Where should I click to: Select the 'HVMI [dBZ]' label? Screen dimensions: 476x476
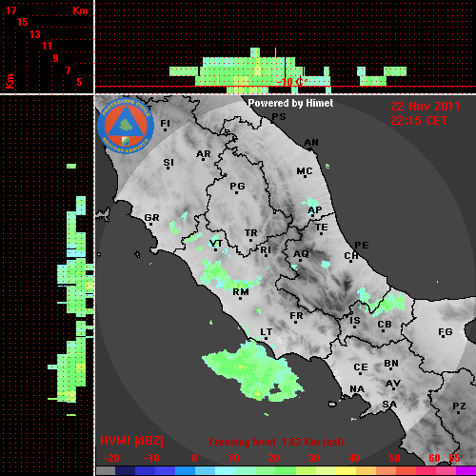click(x=131, y=441)
